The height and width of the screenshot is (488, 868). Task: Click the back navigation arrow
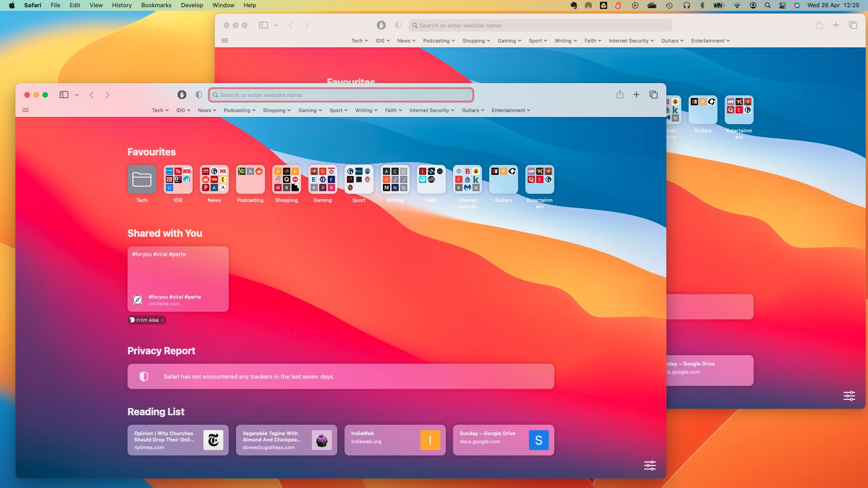tap(92, 95)
